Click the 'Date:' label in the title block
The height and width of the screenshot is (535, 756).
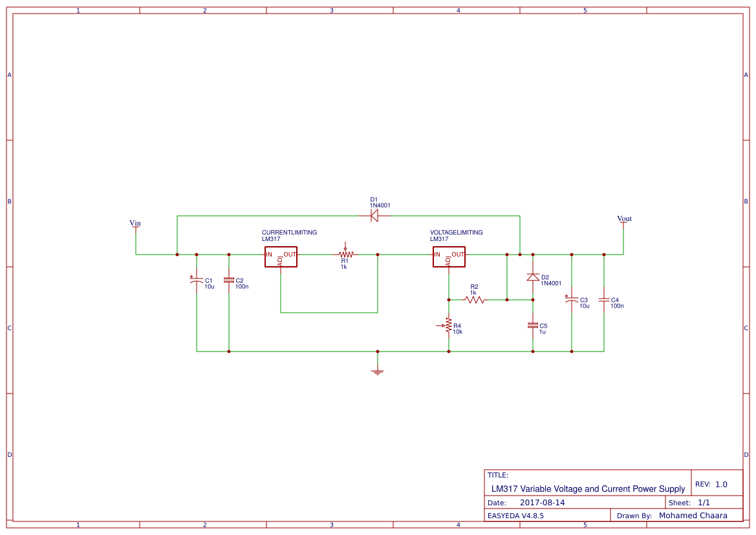(x=497, y=503)
